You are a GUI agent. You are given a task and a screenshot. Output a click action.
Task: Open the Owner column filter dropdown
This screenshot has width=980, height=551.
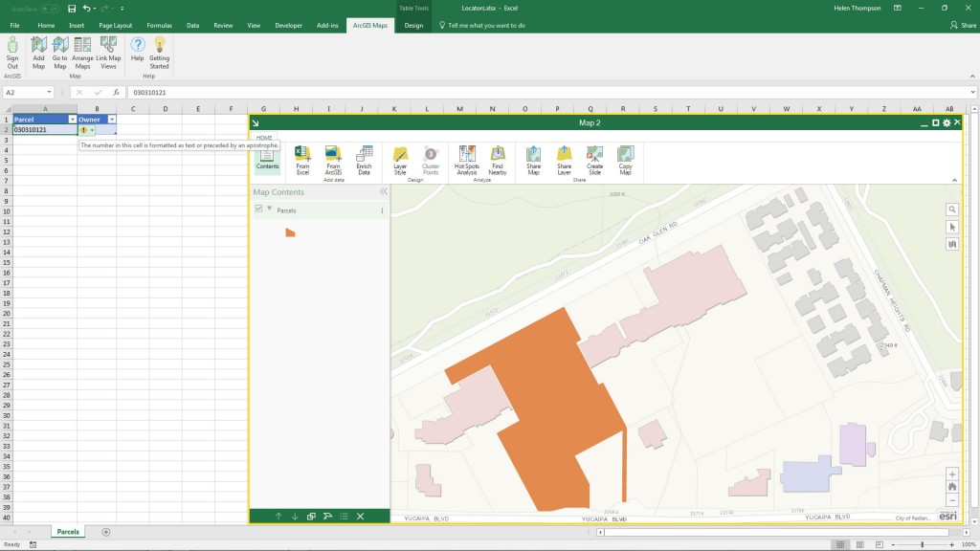click(111, 120)
